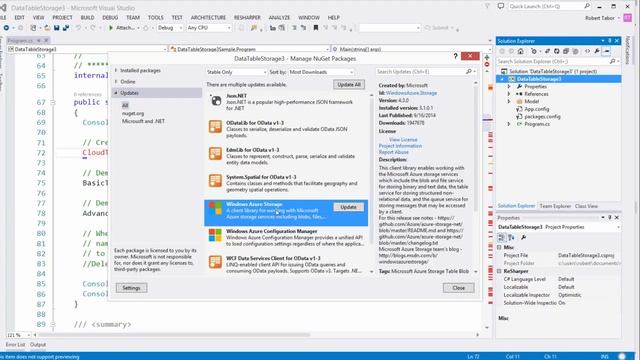Open the Error List tab
Viewport: 640px width, 360px height.
tap(16, 345)
